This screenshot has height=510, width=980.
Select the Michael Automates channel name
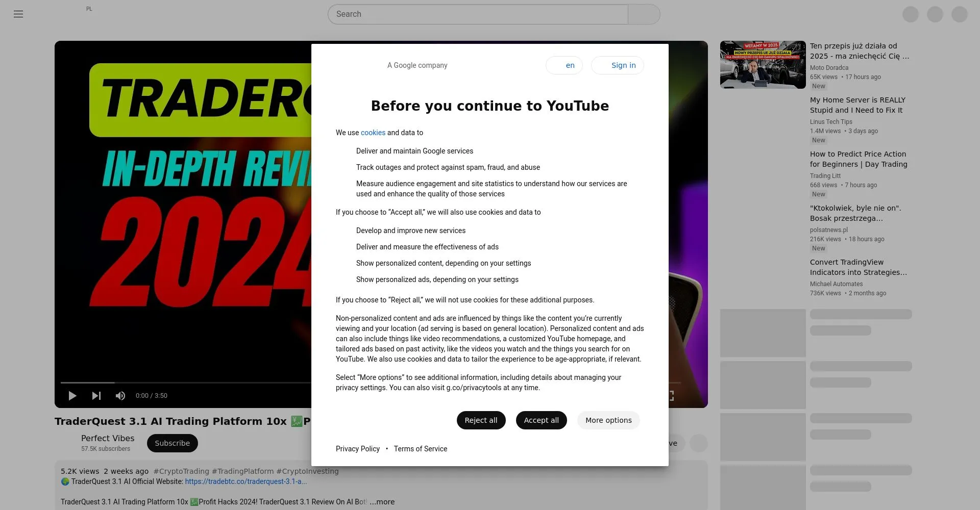[836, 284]
